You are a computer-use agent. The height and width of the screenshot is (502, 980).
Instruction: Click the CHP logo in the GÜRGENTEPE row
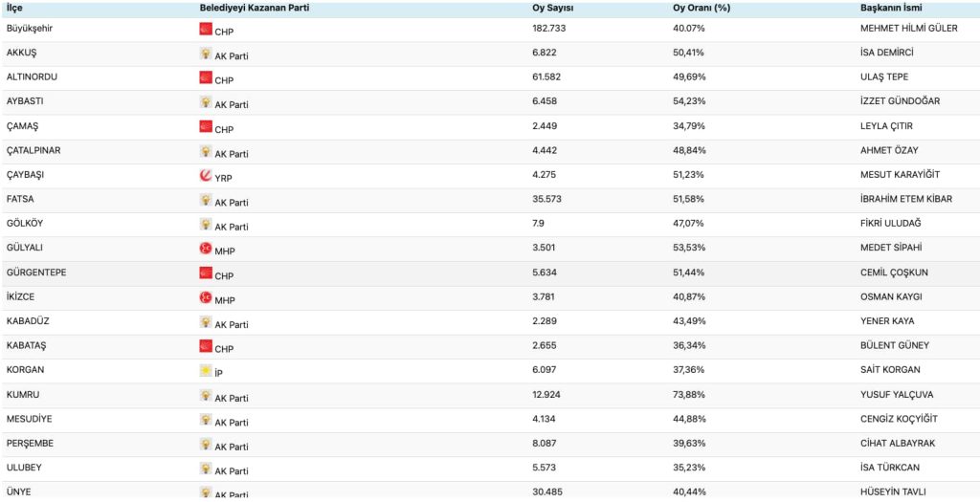tap(206, 273)
